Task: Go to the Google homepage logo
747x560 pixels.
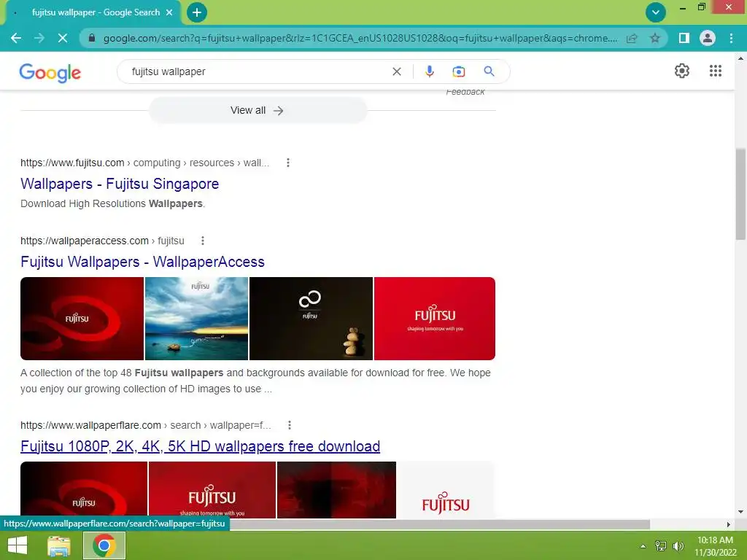Action: click(50, 72)
